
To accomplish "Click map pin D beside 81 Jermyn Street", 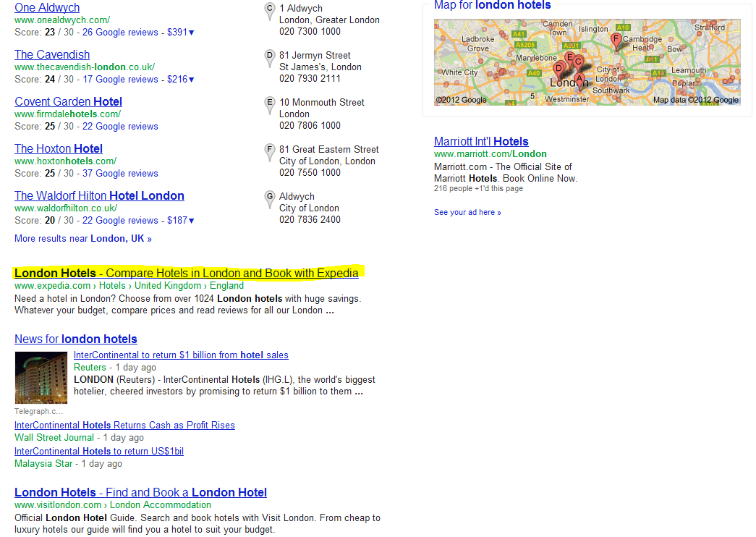I will pos(270,59).
